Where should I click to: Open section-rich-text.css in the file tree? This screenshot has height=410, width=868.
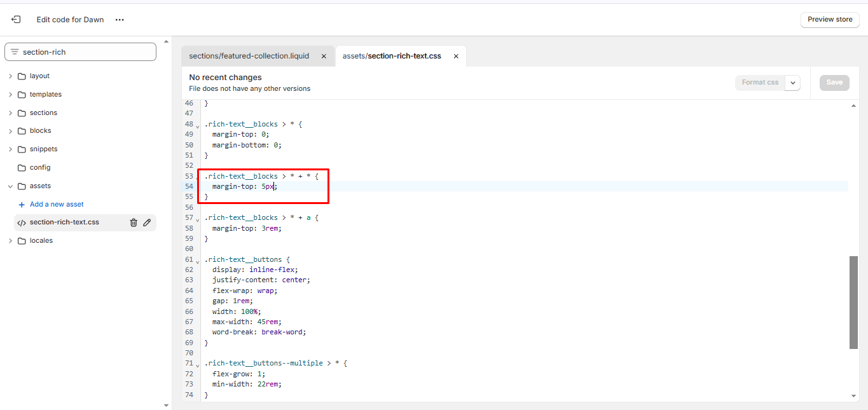click(64, 222)
